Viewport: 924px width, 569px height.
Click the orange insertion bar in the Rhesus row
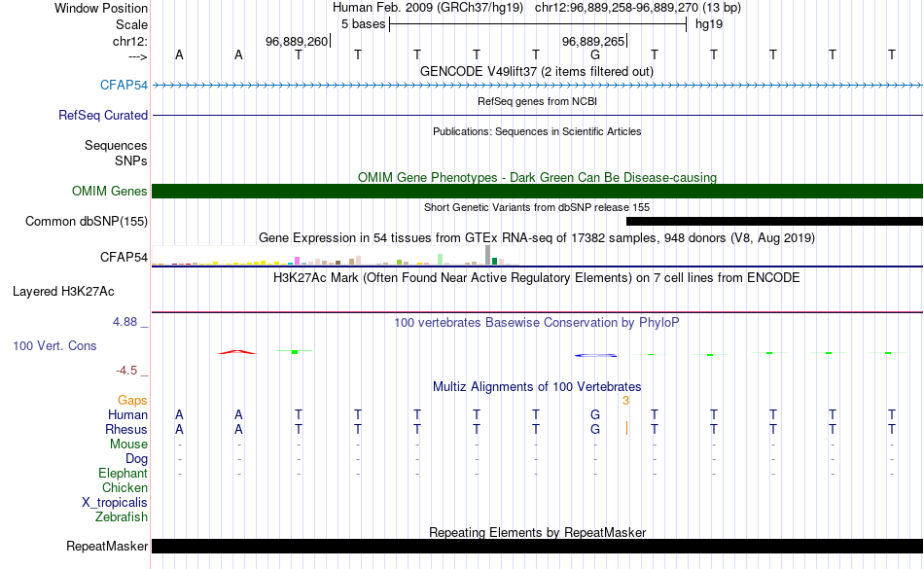[x=626, y=429]
